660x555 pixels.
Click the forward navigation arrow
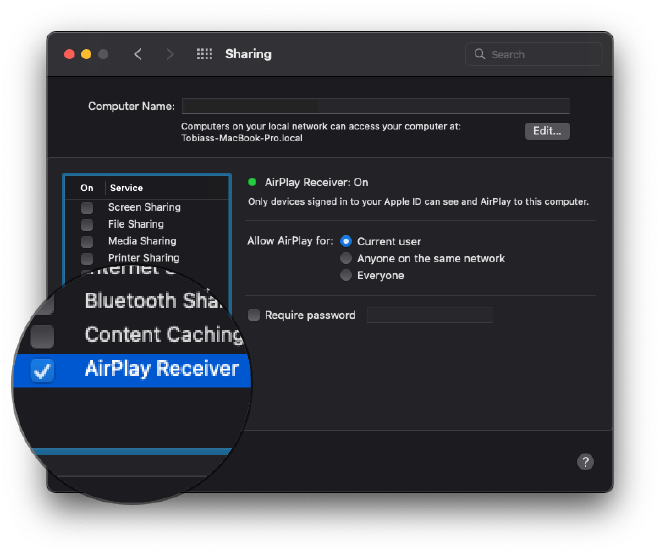170,54
